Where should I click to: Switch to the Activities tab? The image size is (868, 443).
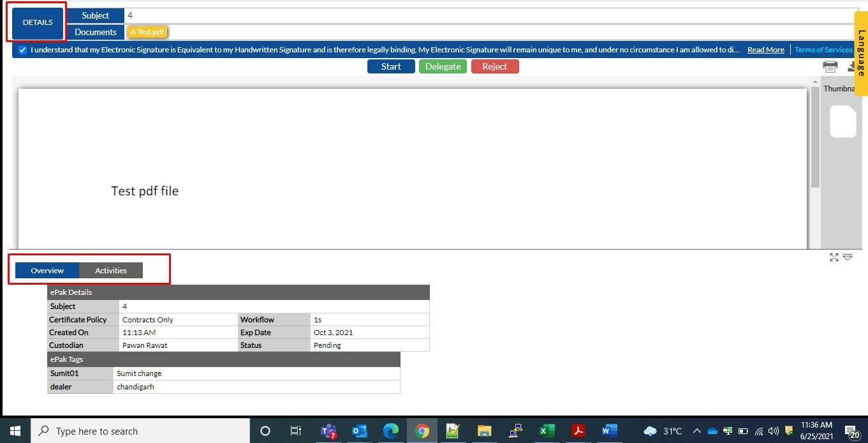[111, 271]
